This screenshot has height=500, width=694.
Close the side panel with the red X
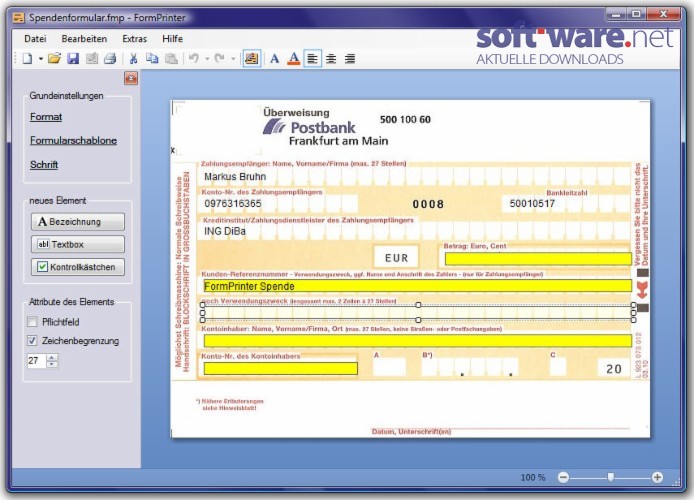131,78
